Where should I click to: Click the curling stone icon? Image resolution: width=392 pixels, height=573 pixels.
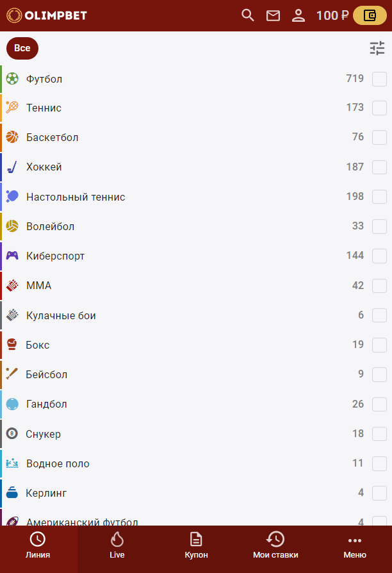(12, 493)
